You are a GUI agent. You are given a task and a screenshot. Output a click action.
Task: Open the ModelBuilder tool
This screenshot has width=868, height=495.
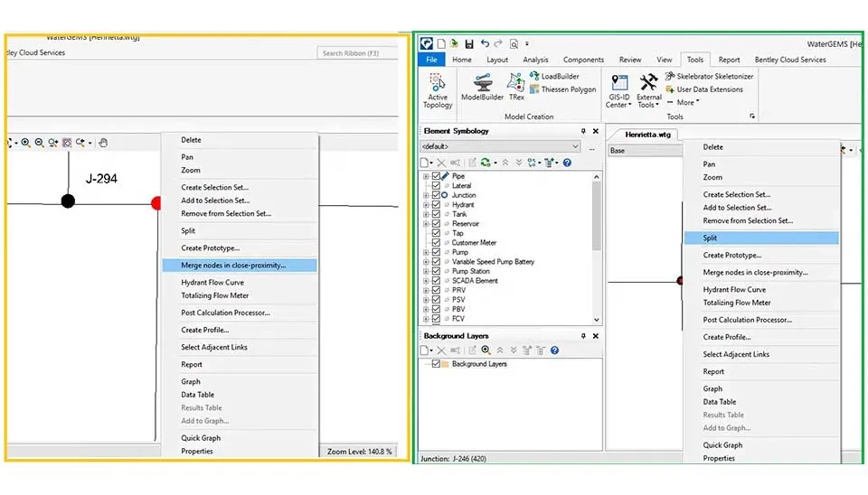482,87
